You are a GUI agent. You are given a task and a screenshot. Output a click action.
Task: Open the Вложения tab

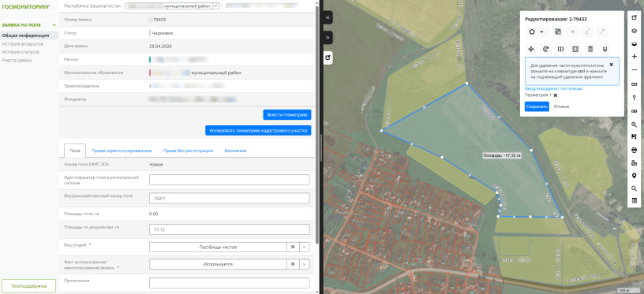235,151
